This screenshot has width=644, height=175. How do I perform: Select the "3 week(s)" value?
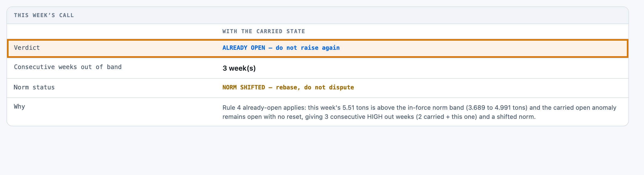coord(239,68)
